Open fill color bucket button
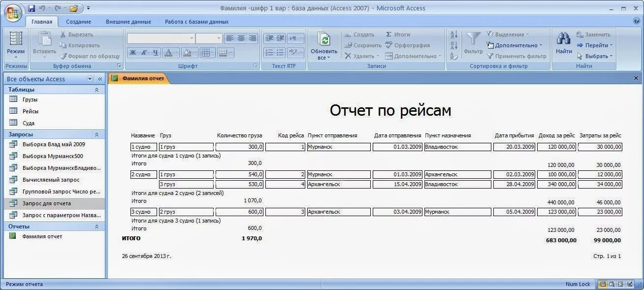This screenshot has width=644, height=290. pyautogui.click(x=187, y=53)
